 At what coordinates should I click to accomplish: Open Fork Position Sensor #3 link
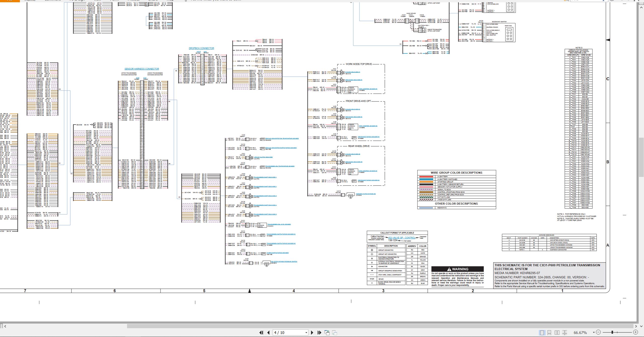point(368,171)
